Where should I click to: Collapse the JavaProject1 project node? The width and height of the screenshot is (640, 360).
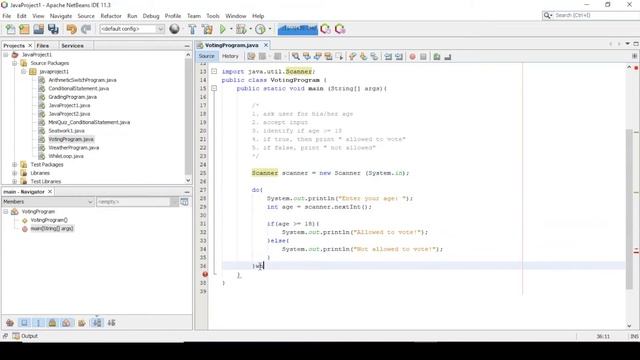coord(6,55)
